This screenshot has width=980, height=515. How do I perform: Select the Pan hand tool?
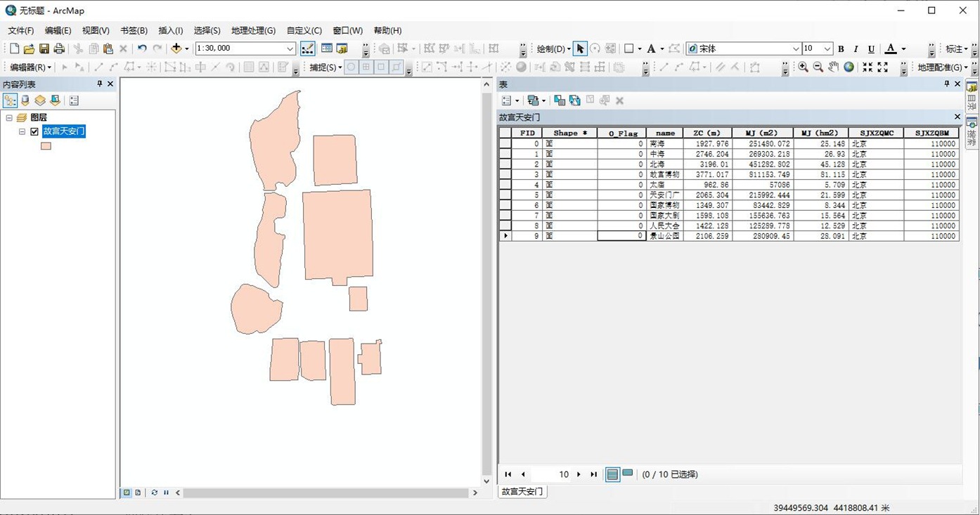tap(833, 67)
